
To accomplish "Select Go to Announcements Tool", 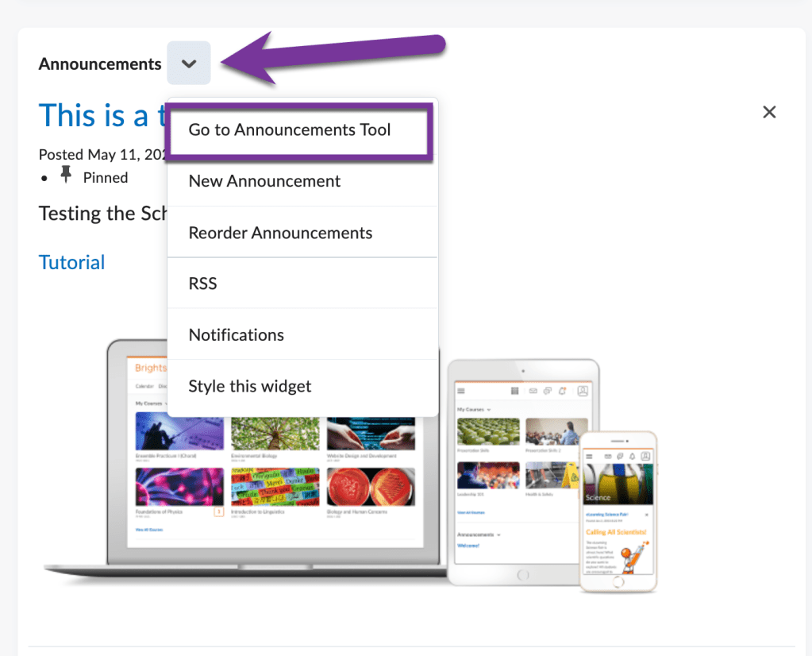I will pos(290,130).
